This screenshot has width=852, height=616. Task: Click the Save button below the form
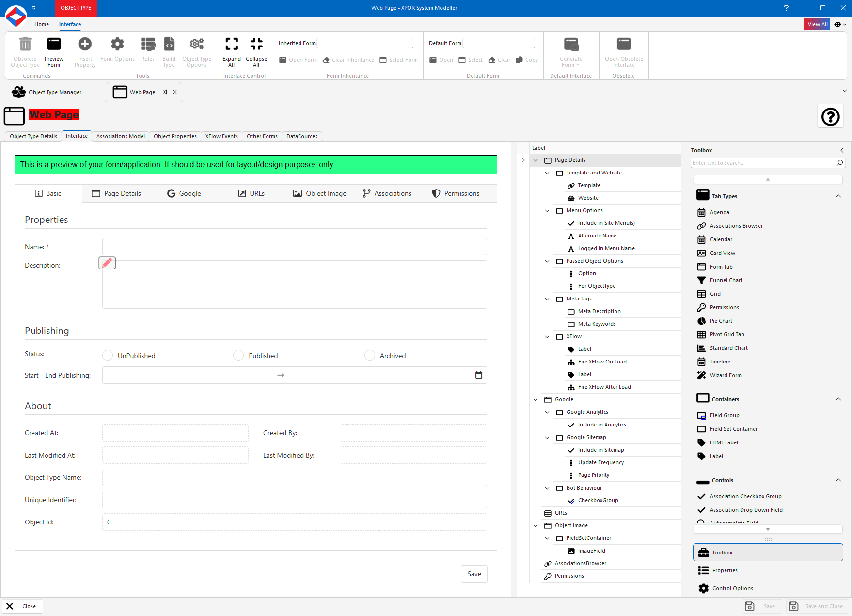point(473,573)
